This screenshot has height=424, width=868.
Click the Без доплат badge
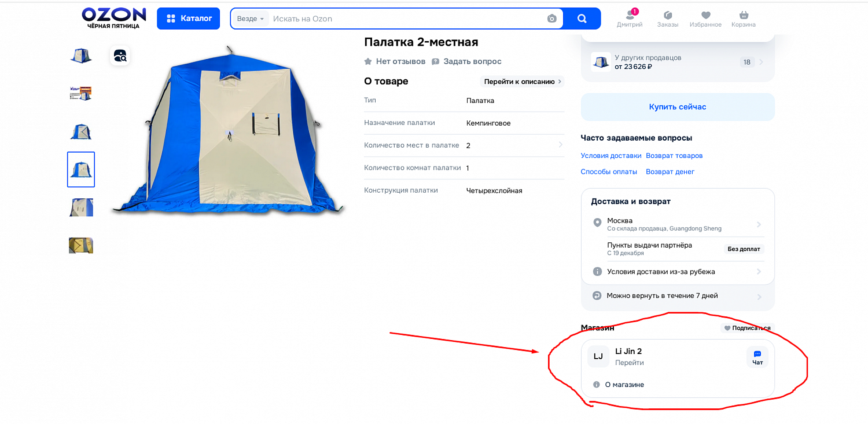pos(744,249)
